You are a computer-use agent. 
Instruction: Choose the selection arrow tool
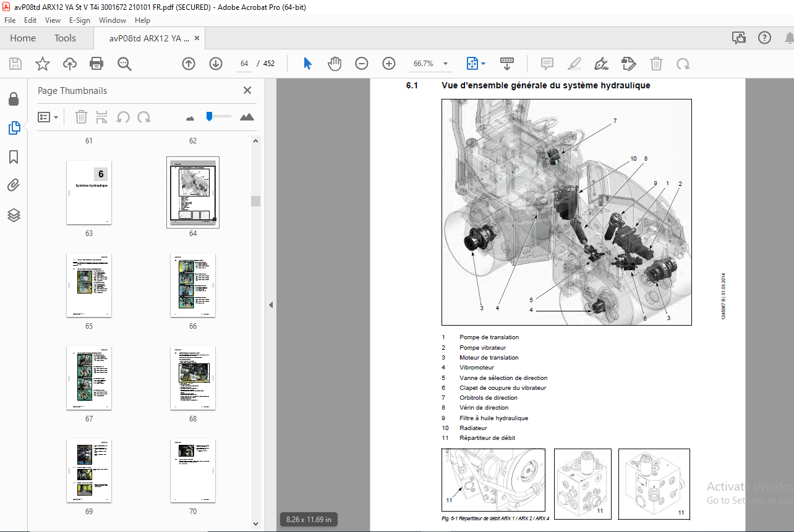pos(307,64)
